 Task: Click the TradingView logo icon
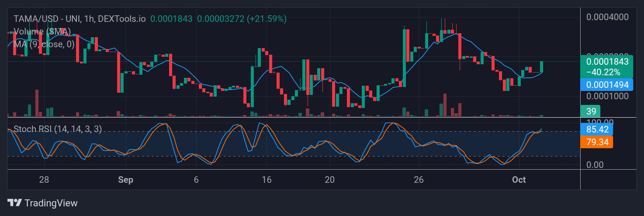tap(14, 203)
